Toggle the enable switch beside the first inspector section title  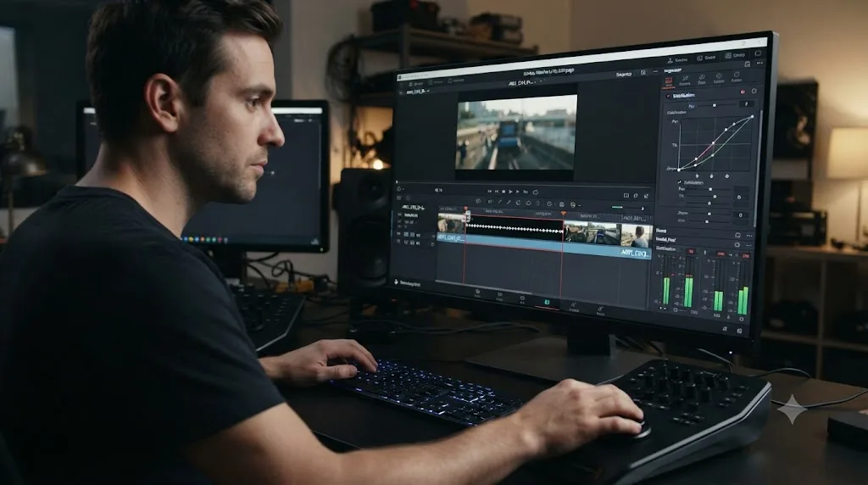tap(668, 96)
